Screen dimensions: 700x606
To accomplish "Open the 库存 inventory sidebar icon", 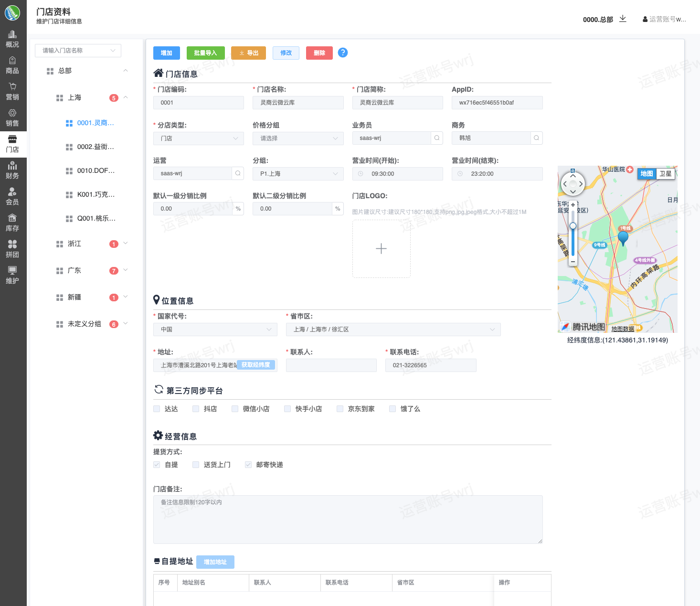I will tap(12, 223).
